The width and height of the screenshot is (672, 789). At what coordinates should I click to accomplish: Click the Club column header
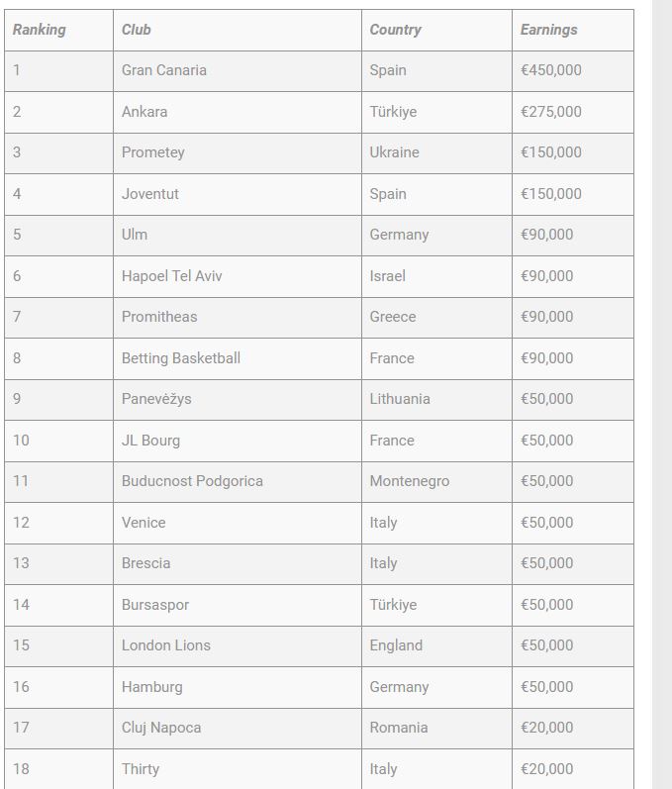click(137, 30)
